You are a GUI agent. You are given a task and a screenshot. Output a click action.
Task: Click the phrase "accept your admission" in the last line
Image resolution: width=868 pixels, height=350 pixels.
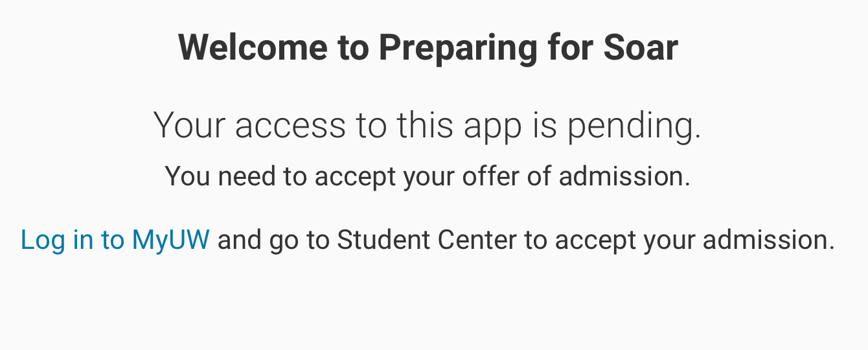[694, 240]
